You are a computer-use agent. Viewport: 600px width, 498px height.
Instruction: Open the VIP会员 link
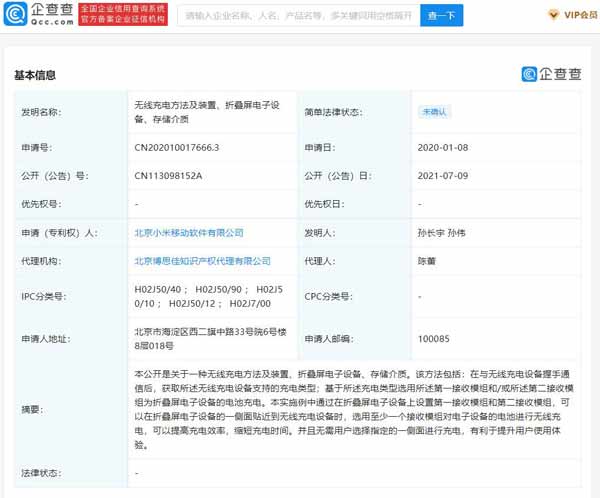580,15
